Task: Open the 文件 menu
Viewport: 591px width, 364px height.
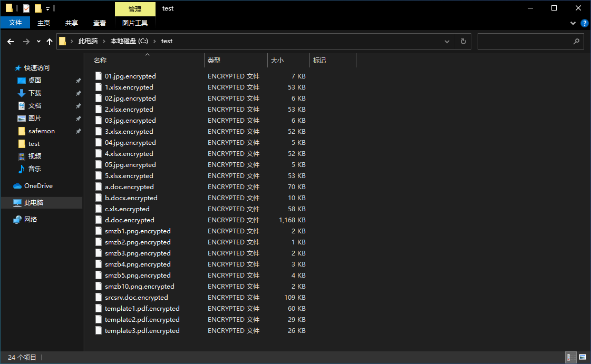Action: pyautogui.click(x=15, y=23)
